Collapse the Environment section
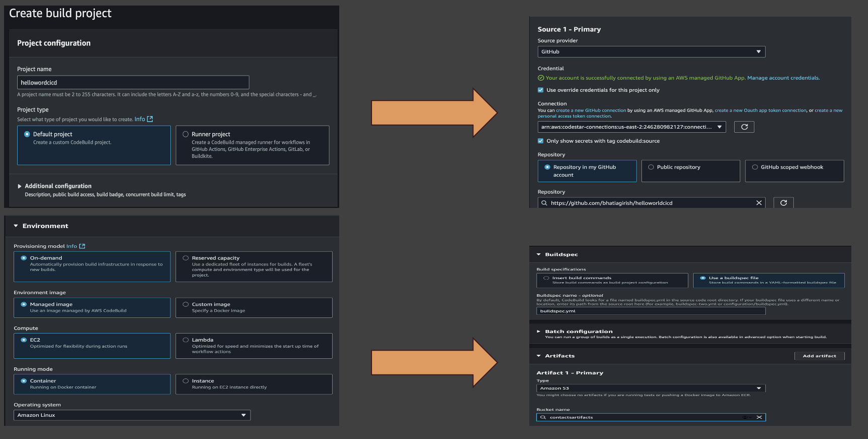 coord(16,226)
